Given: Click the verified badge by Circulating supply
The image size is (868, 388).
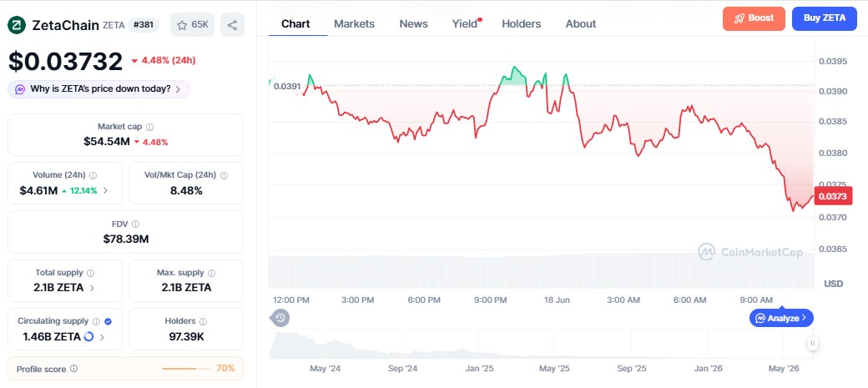Looking at the screenshot, I should [x=108, y=321].
